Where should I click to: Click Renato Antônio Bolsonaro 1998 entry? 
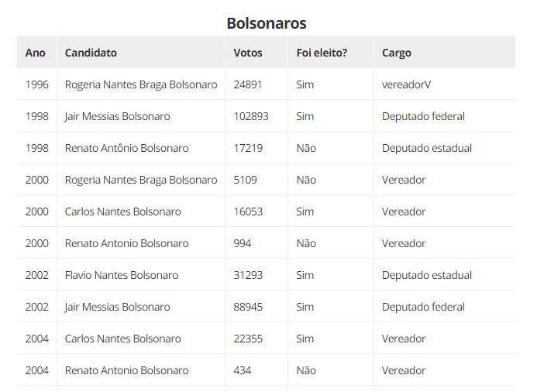127,148
